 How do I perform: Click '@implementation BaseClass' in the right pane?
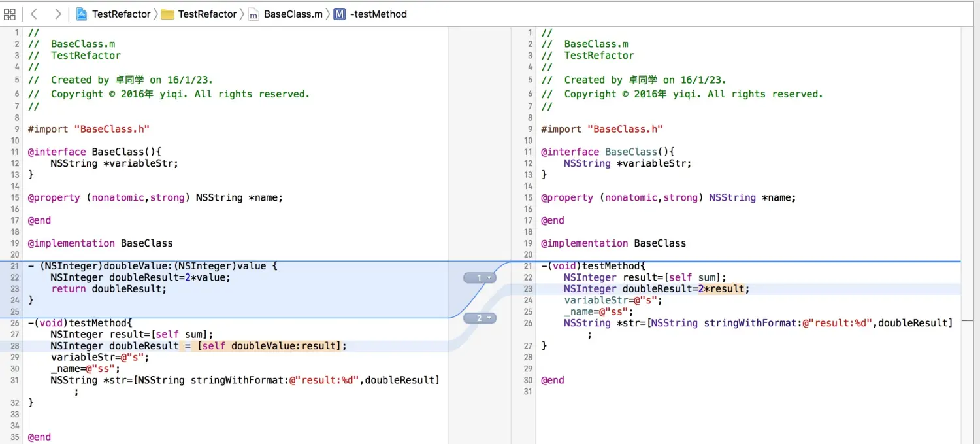coord(613,243)
